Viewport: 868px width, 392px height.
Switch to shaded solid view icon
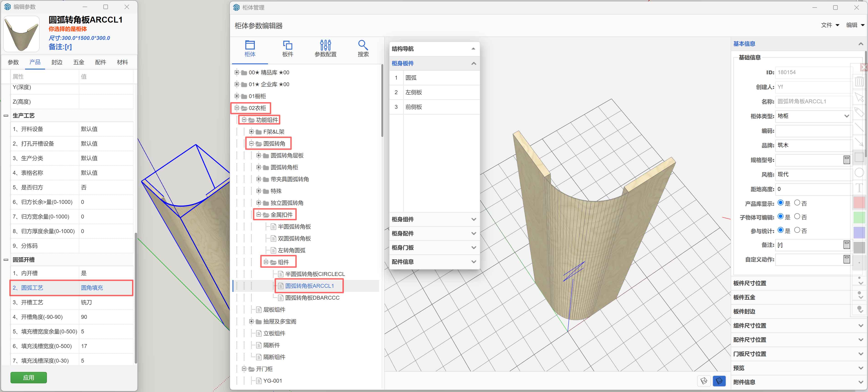click(719, 381)
